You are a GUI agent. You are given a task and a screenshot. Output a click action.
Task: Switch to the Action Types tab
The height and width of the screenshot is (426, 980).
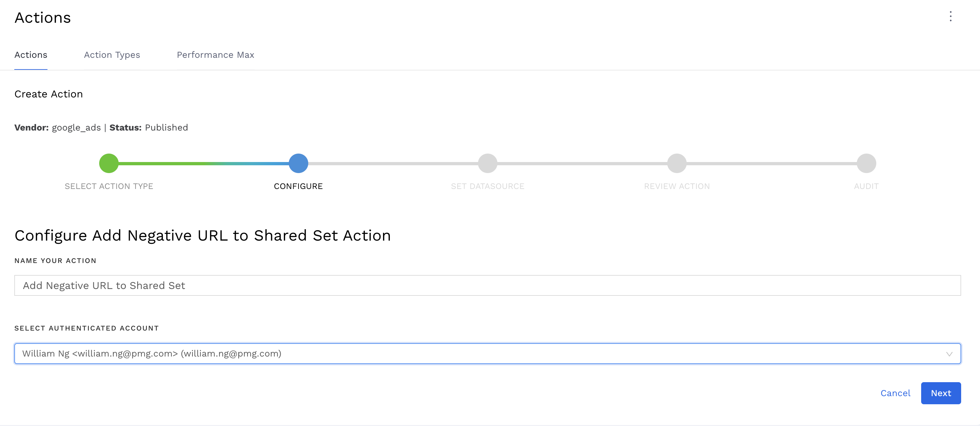112,54
